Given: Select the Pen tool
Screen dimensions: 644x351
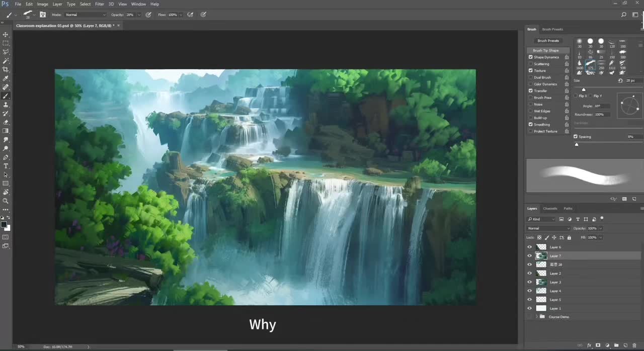Looking at the screenshot, I should (6, 157).
